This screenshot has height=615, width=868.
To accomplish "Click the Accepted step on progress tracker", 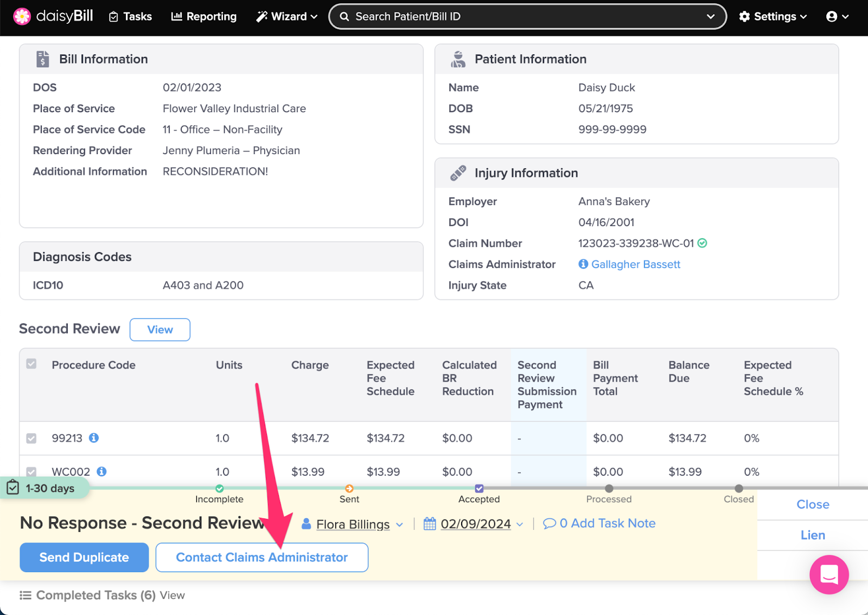I will pos(479,489).
